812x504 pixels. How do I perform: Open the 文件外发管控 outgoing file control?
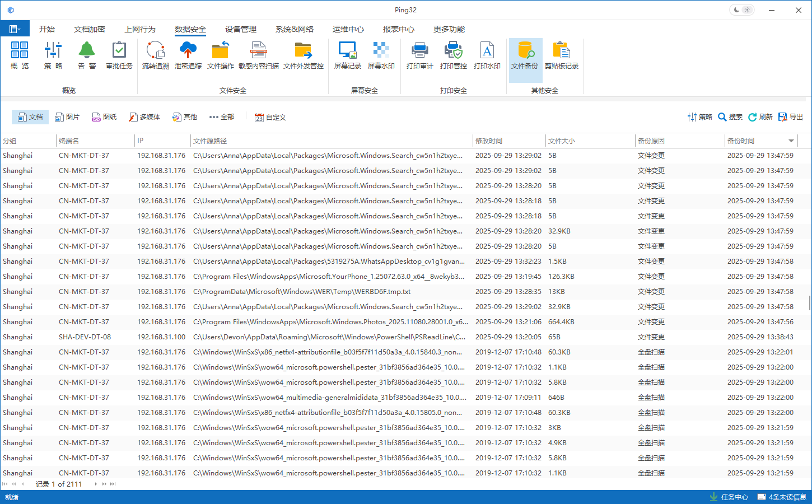(x=303, y=55)
